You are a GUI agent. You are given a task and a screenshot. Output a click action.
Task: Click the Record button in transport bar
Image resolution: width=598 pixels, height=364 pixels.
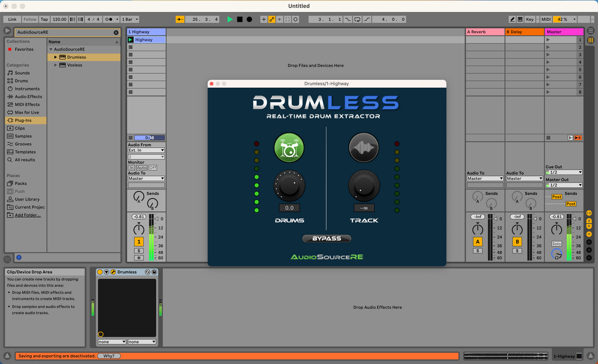tap(249, 19)
